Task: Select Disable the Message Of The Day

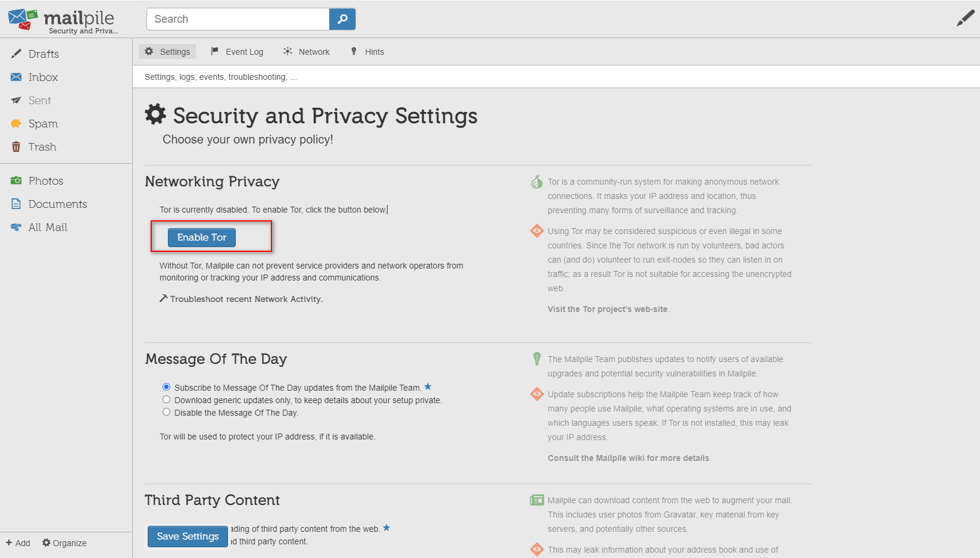Action: [x=167, y=412]
